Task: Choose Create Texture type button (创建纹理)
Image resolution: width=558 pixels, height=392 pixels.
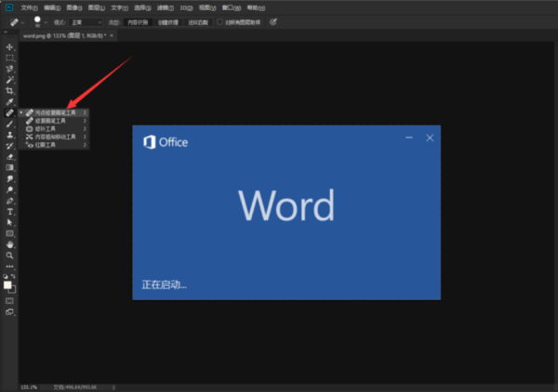Action: tap(168, 22)
